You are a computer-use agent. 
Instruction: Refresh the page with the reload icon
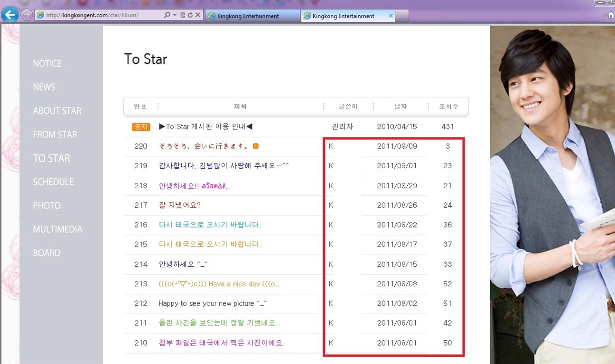190,15
